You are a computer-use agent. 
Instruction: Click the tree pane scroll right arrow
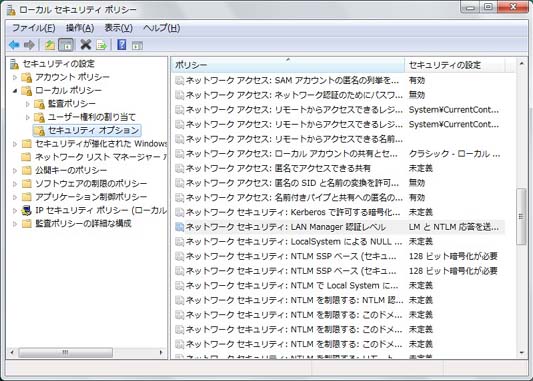161,352
